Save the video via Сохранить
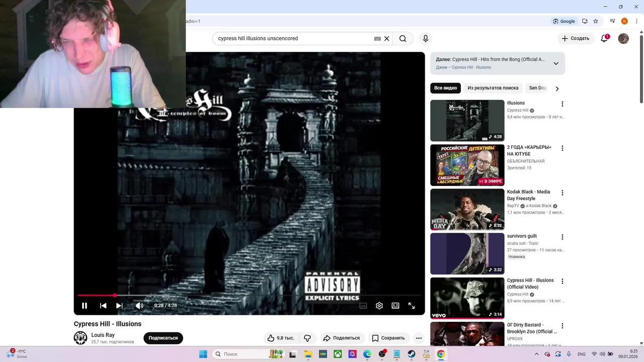The image size is (644, 362). tap(388, 338)
